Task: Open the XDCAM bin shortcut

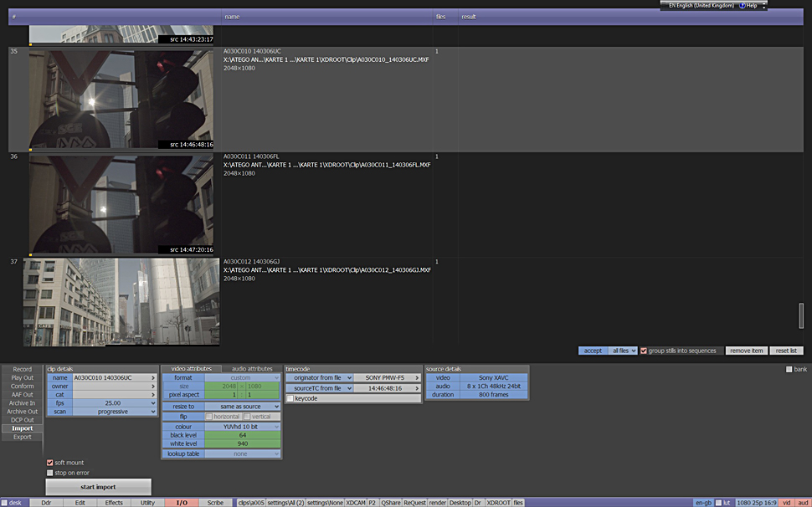Action: 356,503
